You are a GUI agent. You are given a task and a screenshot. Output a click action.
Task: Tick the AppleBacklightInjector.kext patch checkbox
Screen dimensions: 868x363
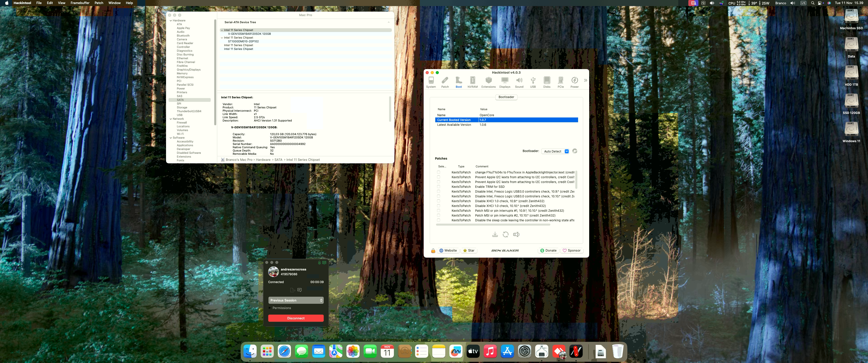438,172
